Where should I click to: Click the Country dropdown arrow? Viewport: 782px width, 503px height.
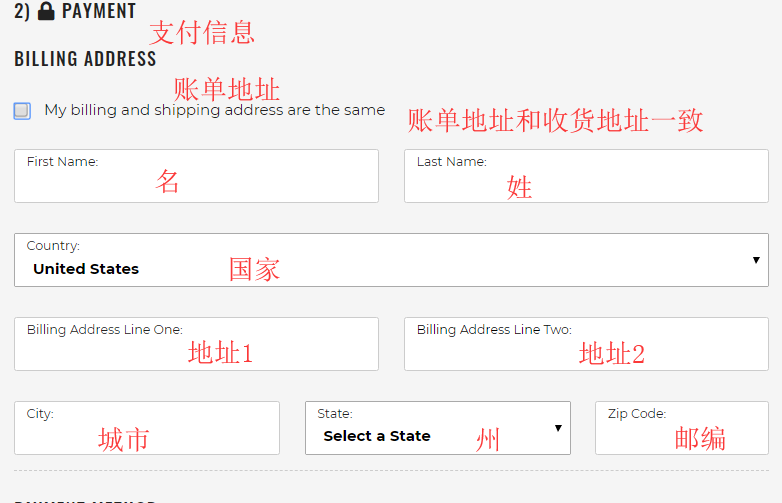click(x=756, y=260)
